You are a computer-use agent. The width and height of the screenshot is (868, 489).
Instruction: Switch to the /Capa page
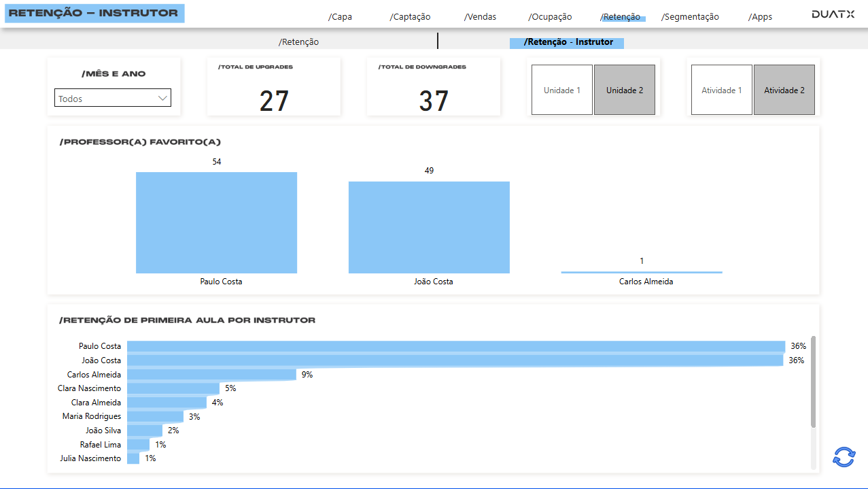339,16
